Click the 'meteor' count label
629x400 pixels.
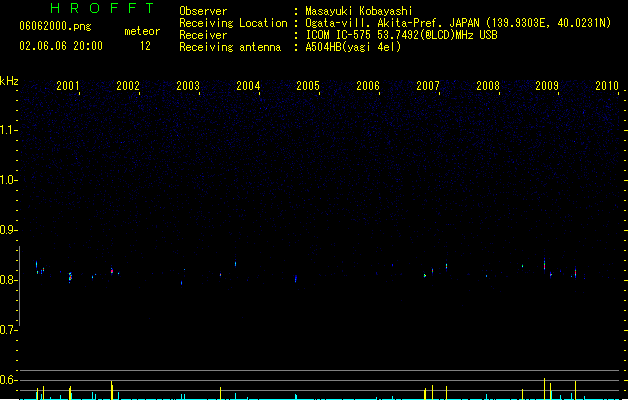tap(142, 31)
